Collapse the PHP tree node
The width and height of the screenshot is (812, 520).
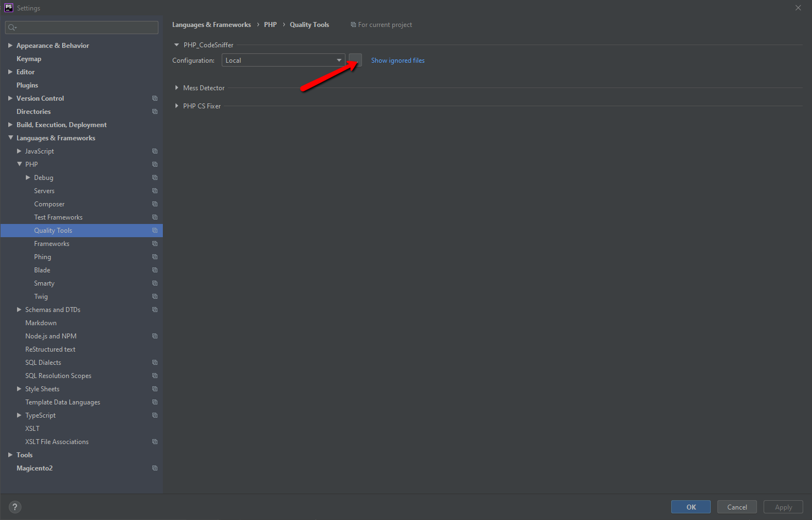tap(19, 165)
